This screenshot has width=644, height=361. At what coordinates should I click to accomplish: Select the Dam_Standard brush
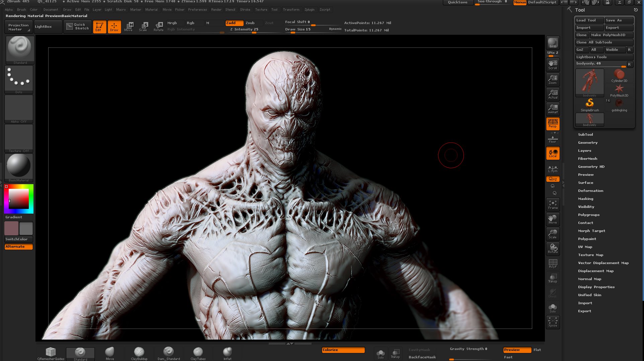169,354
